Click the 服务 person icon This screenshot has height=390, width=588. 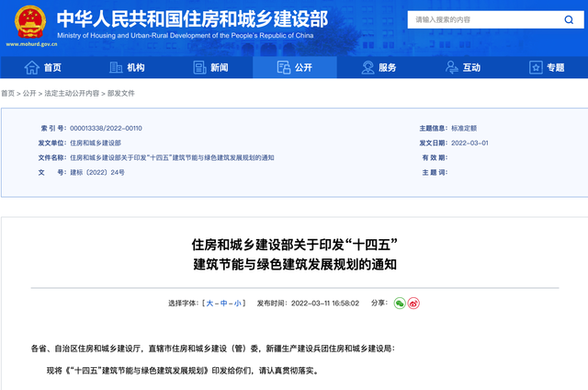[x=367, y=67]
